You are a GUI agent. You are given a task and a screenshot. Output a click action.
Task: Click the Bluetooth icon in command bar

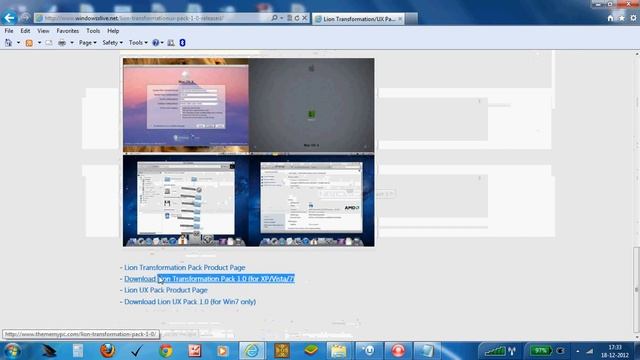[x=182, y=42]
